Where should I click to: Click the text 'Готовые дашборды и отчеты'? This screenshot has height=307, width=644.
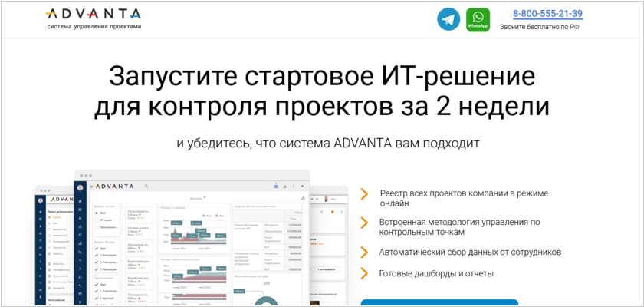tap(436, 273)
